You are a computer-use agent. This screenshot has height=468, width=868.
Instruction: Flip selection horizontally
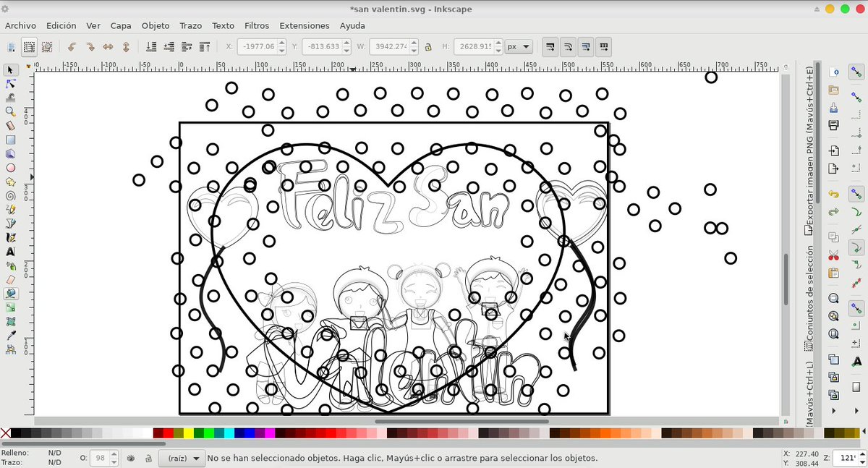click(108, 46)
